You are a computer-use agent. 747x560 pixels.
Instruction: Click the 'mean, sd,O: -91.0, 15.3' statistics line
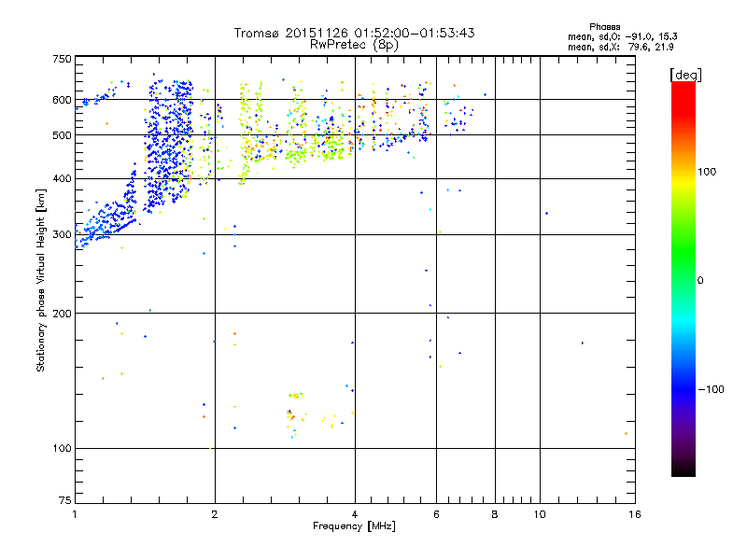(x=622, y=36)
